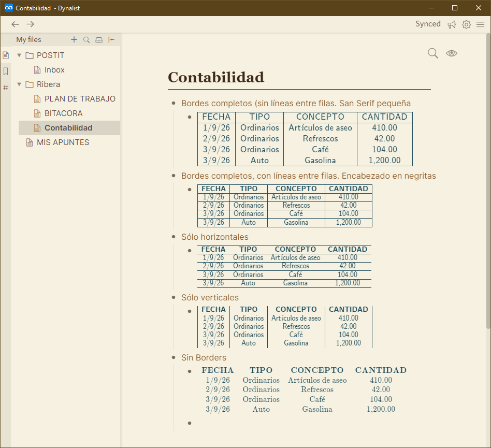Open the inbox icon in the sidebar header
The image size is (491, 448).
tap(99, 40)
